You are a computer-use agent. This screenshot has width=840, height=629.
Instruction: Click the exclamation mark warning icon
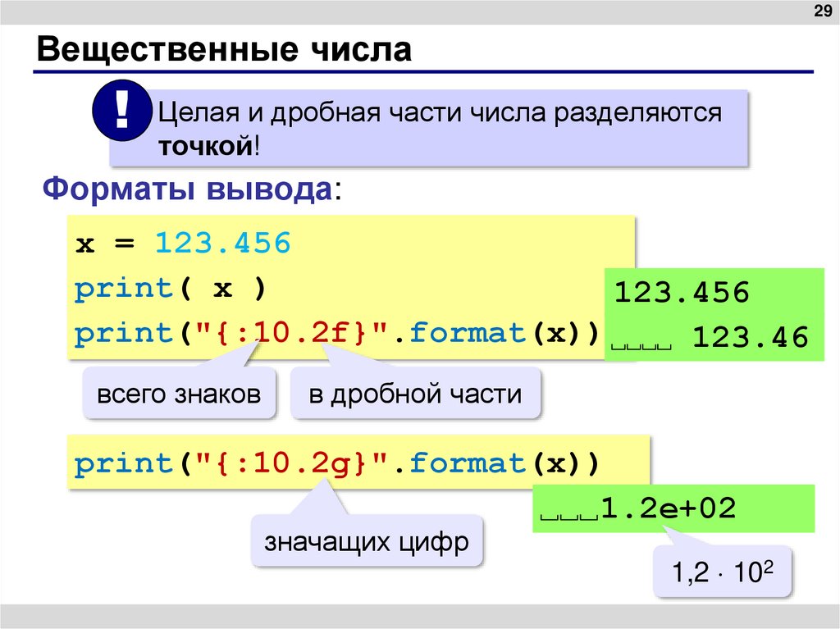point(121,112)
